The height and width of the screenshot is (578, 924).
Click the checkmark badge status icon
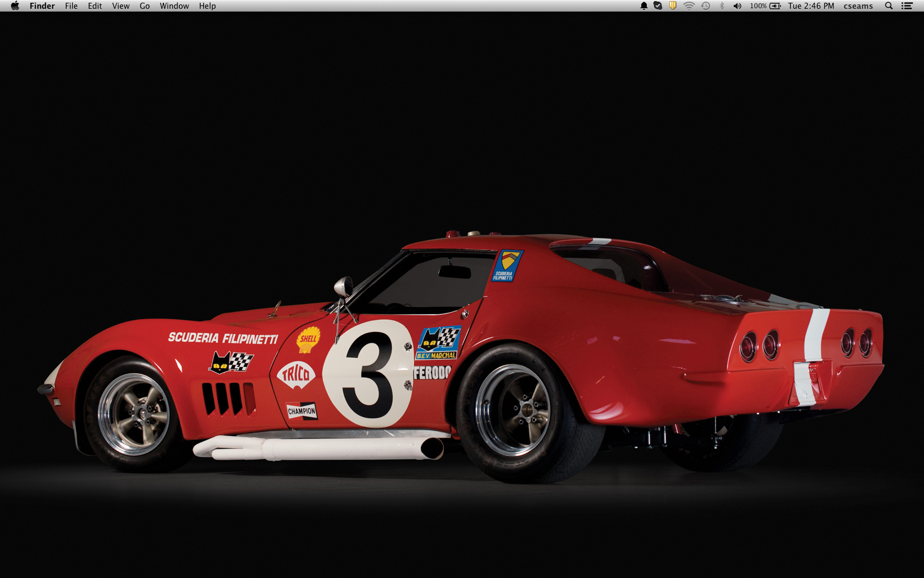[658, 6]
